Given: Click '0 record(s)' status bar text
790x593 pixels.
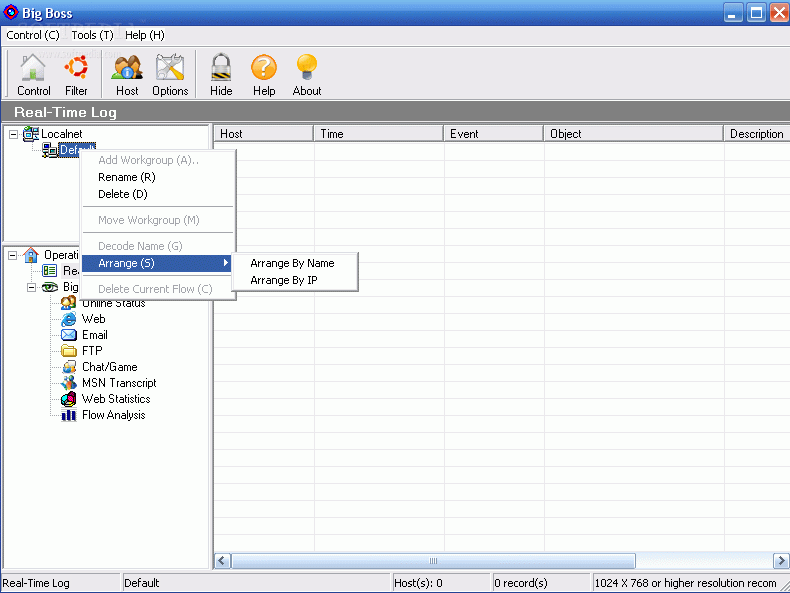Looking at the screenshot, I should (520, 583).
